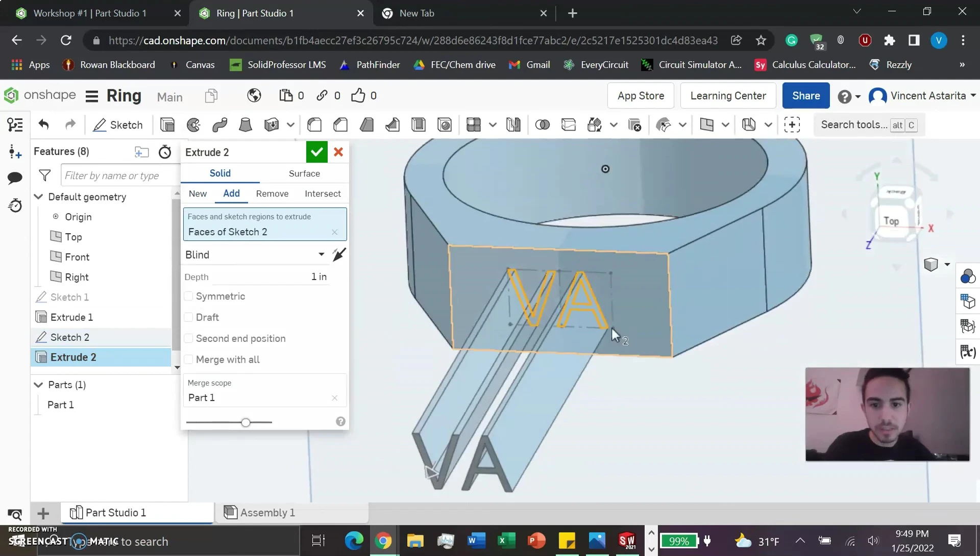This screenshot has width=980, height=556.
Task: Activate the Revolve tool
Action: [193, 124]
